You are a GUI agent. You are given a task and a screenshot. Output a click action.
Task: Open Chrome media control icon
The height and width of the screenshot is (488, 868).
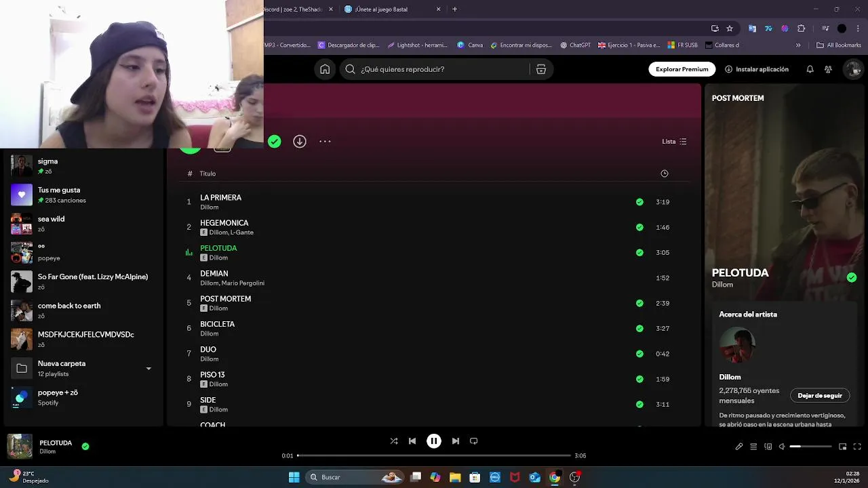pos(825,28)
